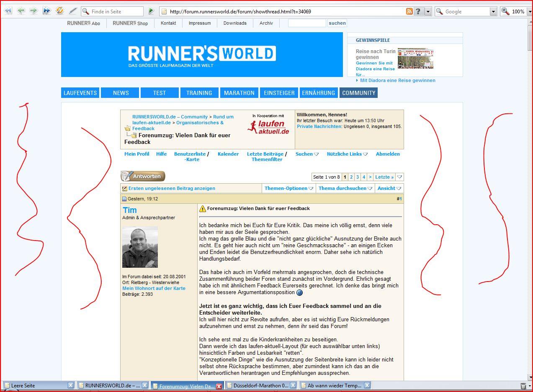
Task: Focus the site search box beside 'suchen'
Action: click(307, 23)
